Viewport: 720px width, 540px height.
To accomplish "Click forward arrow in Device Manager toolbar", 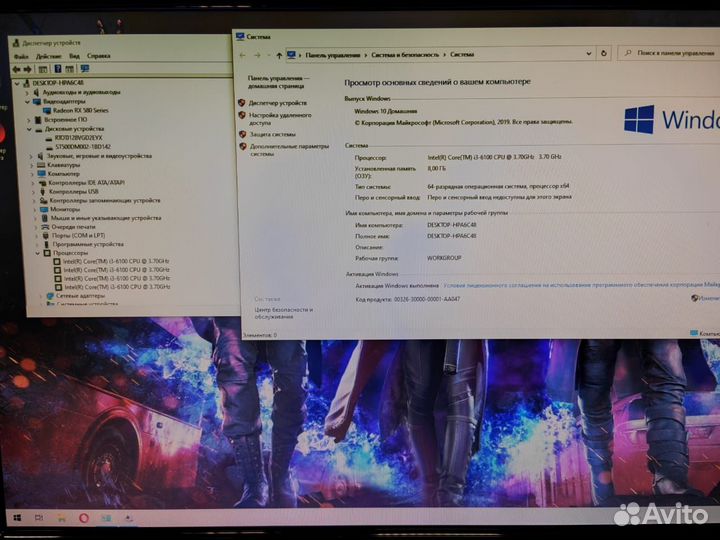I will pyautogui.click(x=28, y=69).
